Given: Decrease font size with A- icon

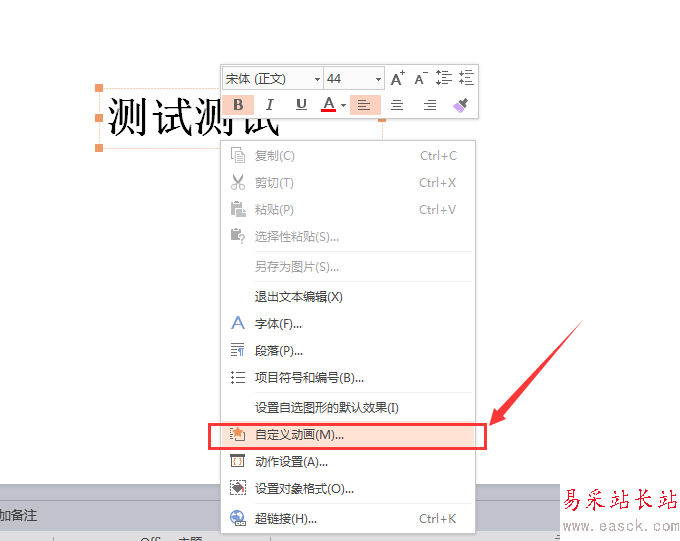Looking at the screenshot, I should 421,79.
